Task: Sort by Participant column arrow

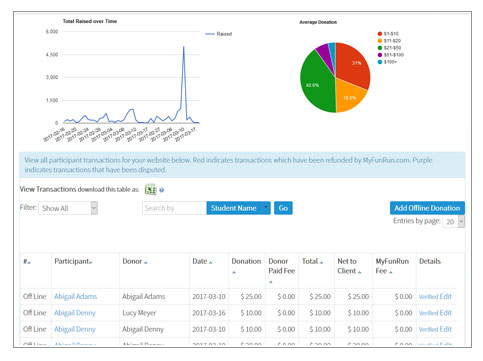Action: click(x=91, y=263)
